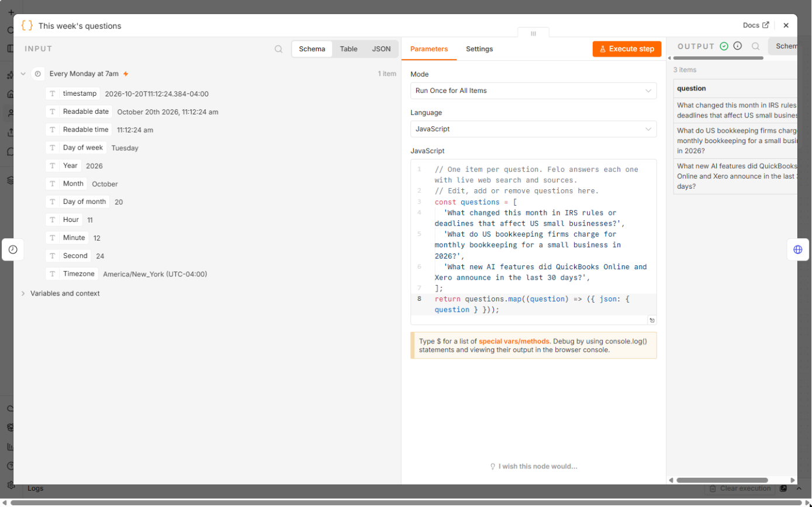This screenshot has height=507, width=812.
Task: Click the small icon at code editor's bottom-right corner
Action: [x=652, y=320]
